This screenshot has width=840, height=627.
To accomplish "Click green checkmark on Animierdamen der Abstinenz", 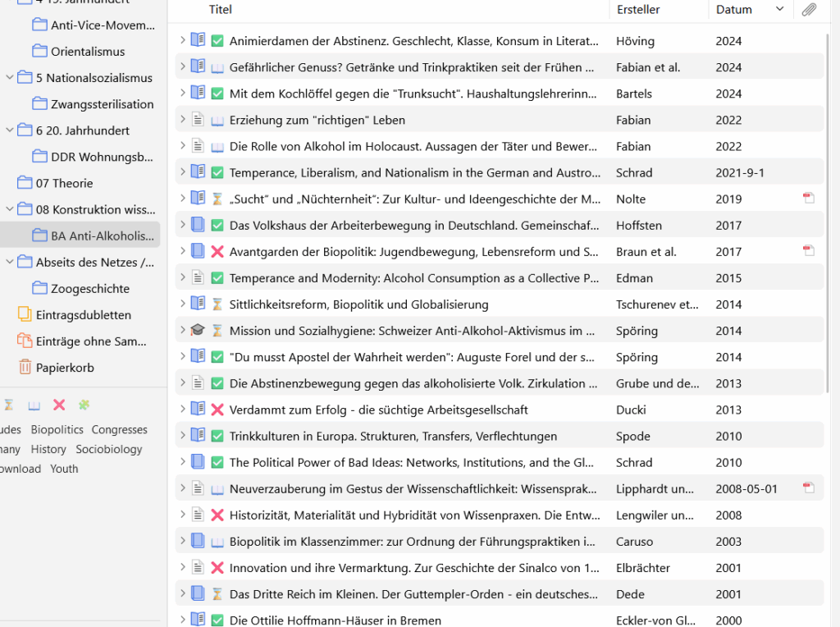I will 217,41.
